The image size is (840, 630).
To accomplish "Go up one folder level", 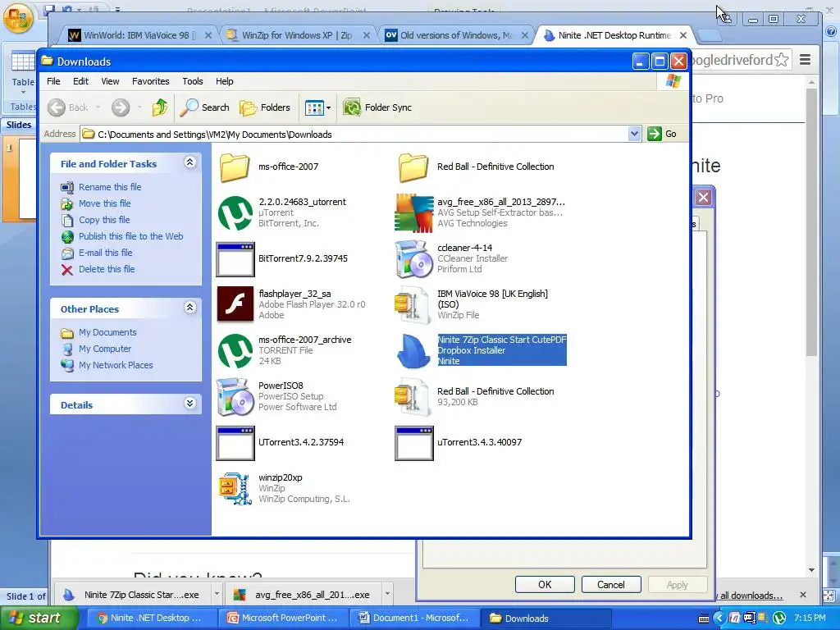I will 160,107.
